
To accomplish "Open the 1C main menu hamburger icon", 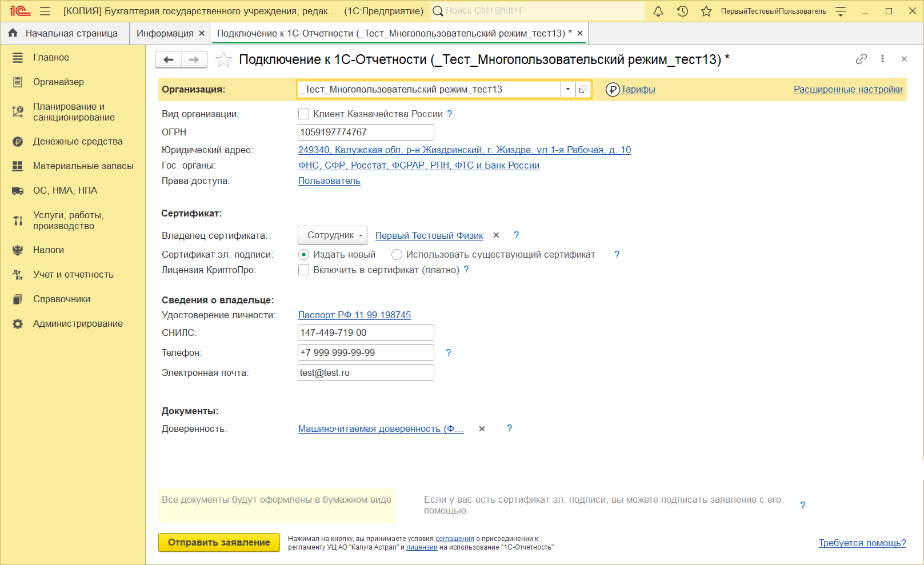I will click(x=46, y=11).
